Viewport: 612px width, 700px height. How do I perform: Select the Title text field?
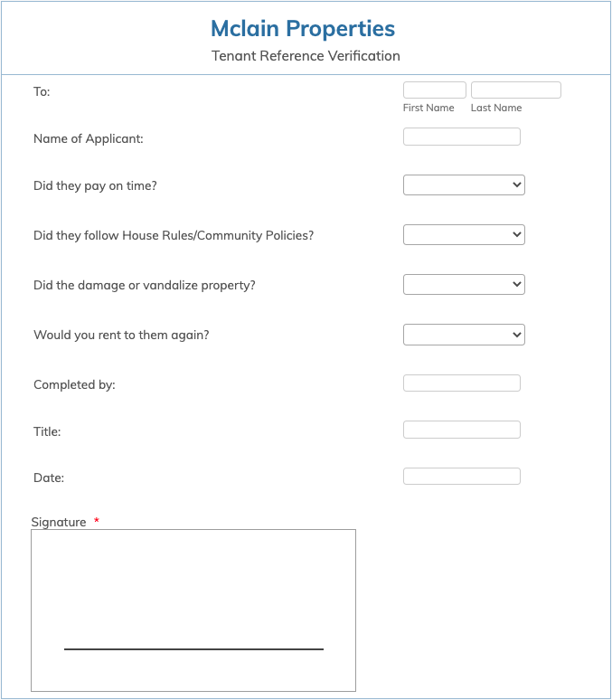462,430
